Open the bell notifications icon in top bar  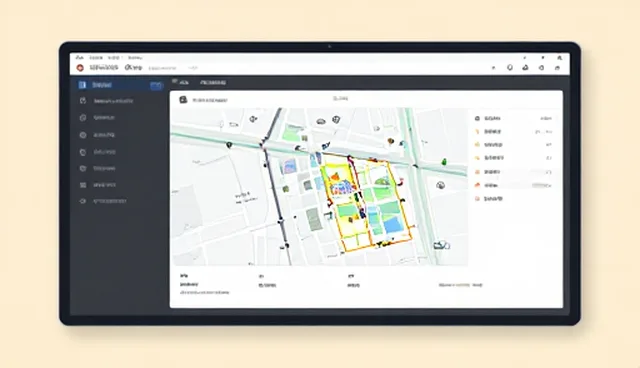click(510, 68)
